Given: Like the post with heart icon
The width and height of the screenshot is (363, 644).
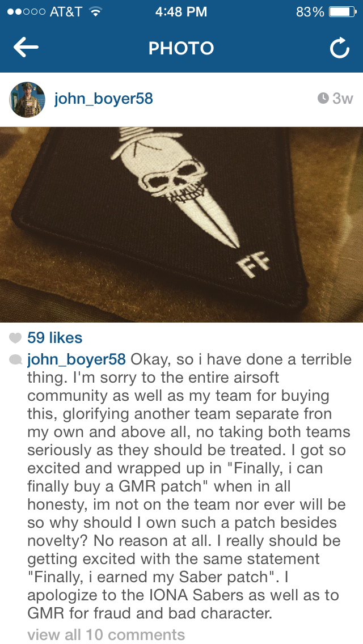Looking at the screenshot, I should coord(15,338).
